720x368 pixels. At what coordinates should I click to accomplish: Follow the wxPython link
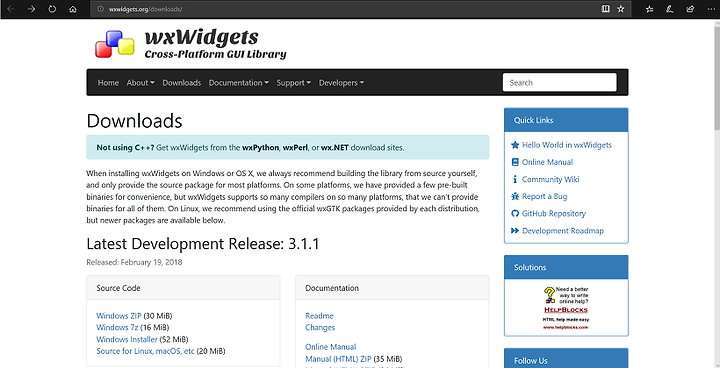point(260,147)
